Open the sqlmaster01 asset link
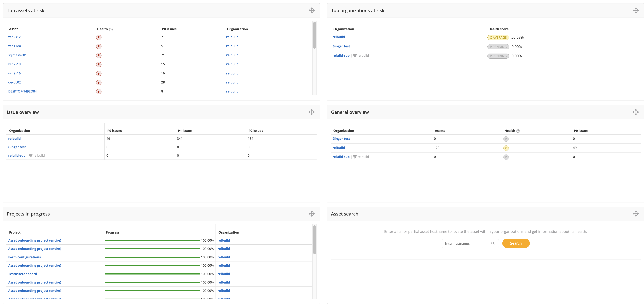The image size is (644, 305). click(17, 55)
